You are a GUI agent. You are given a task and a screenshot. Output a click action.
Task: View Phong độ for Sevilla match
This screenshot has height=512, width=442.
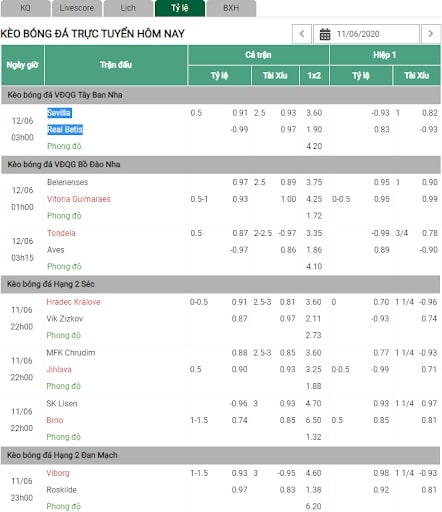click(x=64, y=146)
